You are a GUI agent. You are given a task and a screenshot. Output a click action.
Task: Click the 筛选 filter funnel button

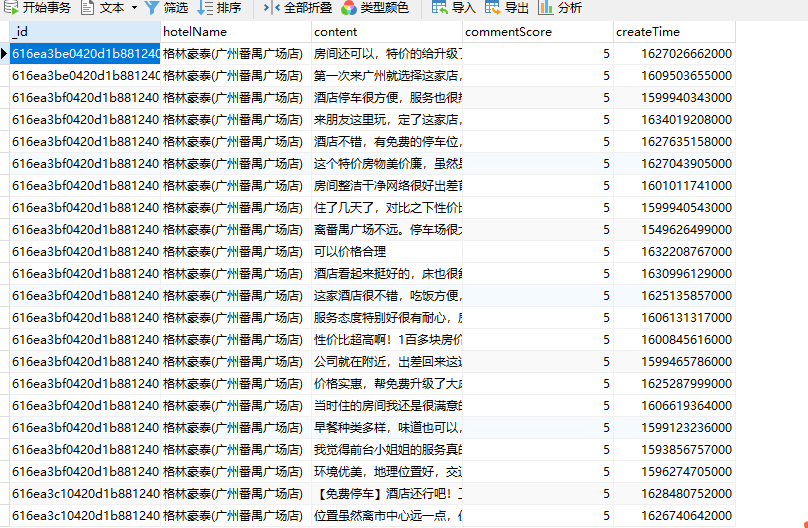tap(166, 8)
